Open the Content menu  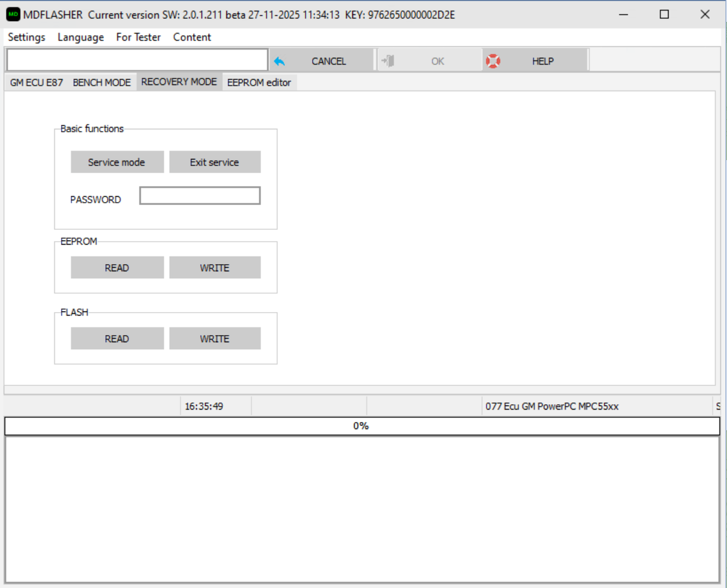[192, 37]
